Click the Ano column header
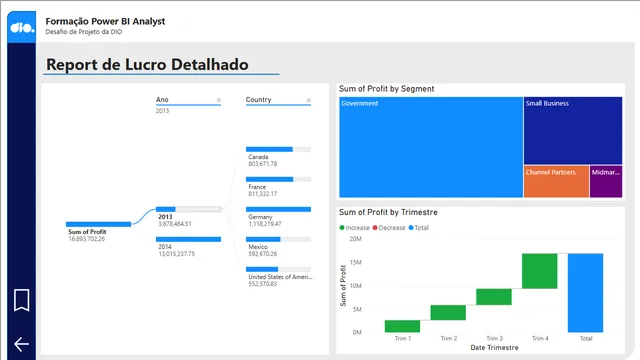 coord(162,100)
